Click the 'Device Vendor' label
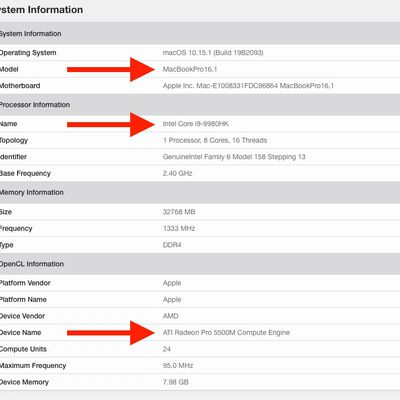 coord(22,316)
